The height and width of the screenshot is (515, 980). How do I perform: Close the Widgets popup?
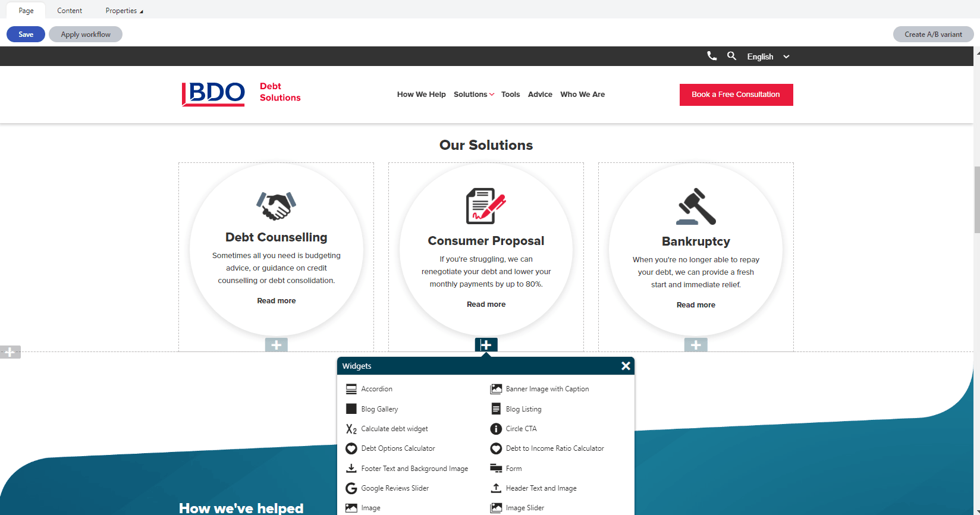626,366
